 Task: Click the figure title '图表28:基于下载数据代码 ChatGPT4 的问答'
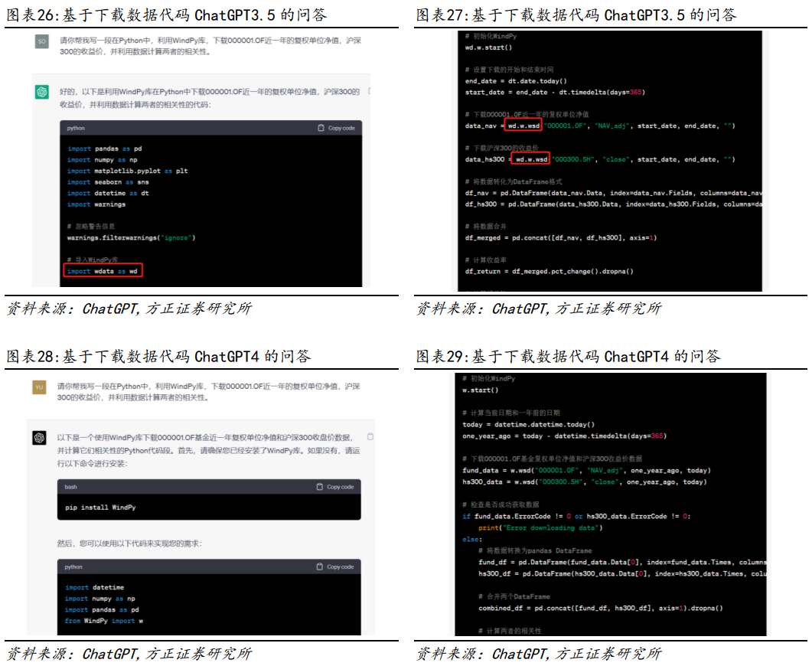[158, 356]
